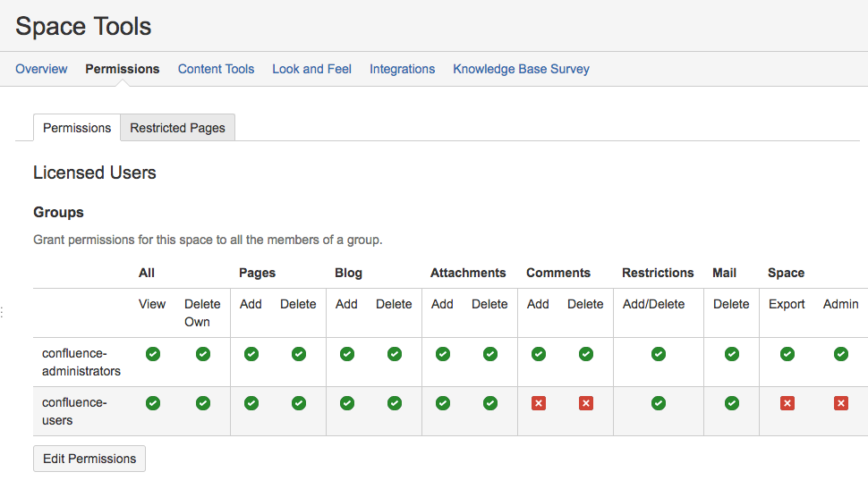
Task: Go to Content Tools
Action: (216, 69)
